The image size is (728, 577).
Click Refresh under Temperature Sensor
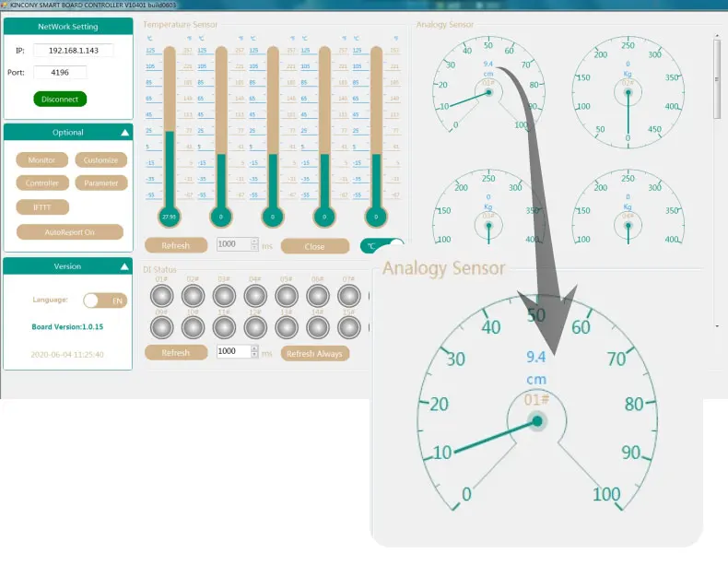tap(176, 245)
